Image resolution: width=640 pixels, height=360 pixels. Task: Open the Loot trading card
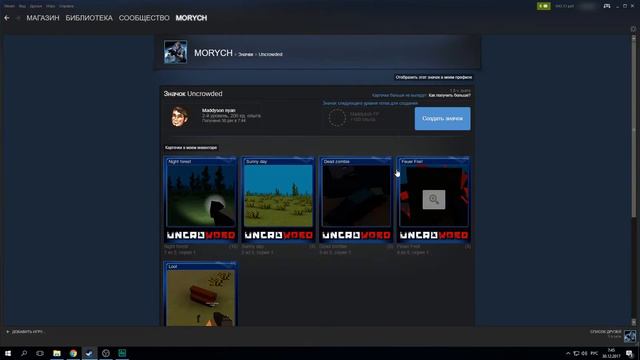pos(200,294)
